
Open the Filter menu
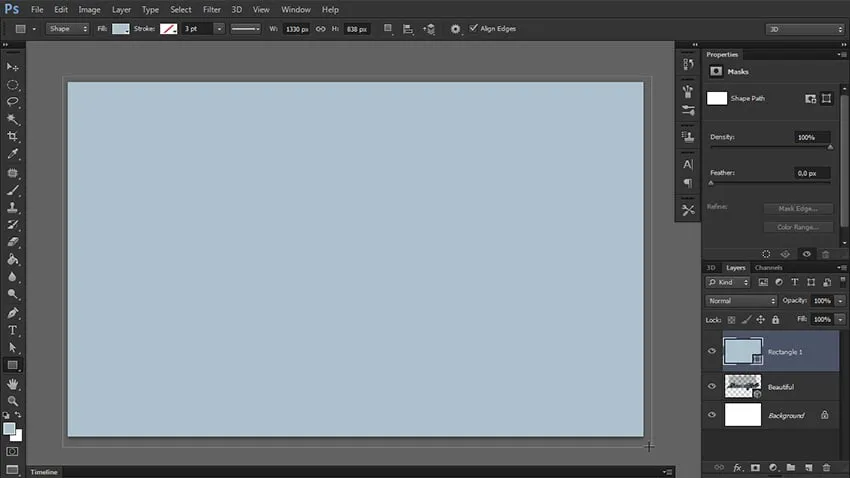211,9
